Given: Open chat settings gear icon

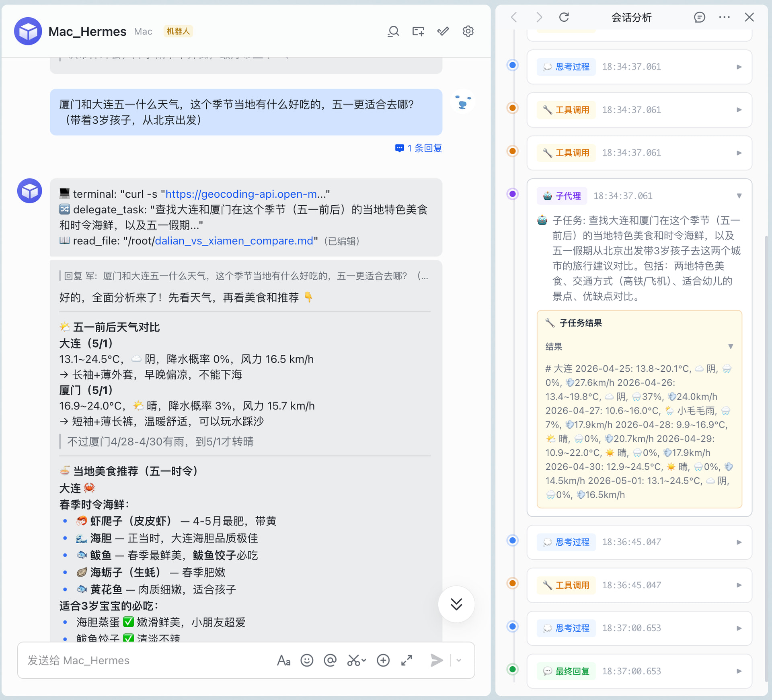Looking at the screenshot, I should coord(468,31).
